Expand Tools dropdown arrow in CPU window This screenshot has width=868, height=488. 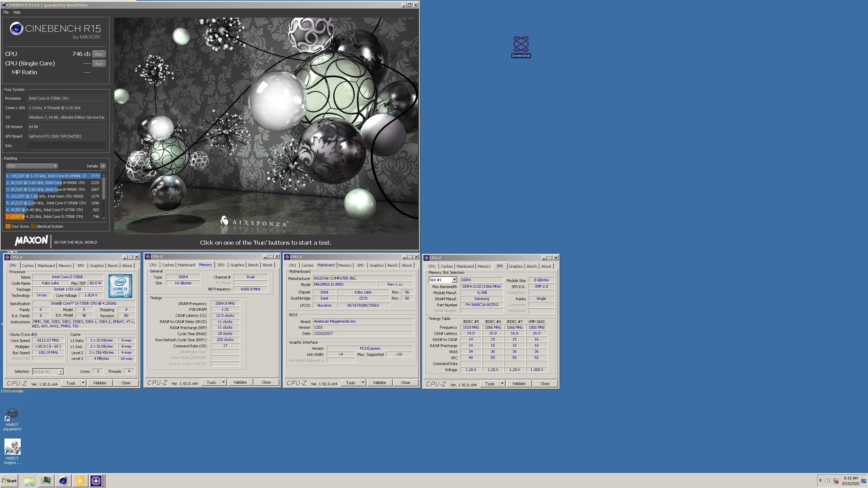83,383
